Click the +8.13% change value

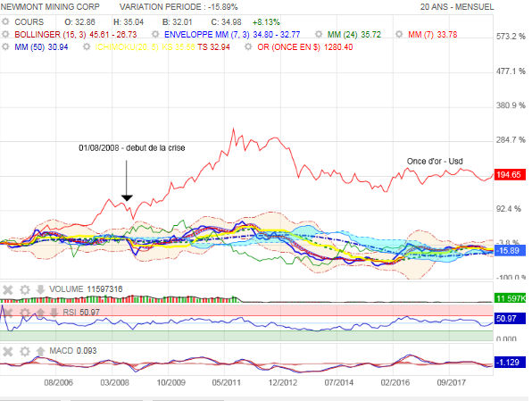pos(266,22)
